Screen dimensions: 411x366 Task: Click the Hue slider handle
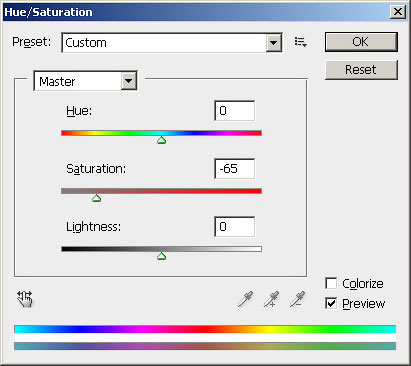[x=162, y=140]
